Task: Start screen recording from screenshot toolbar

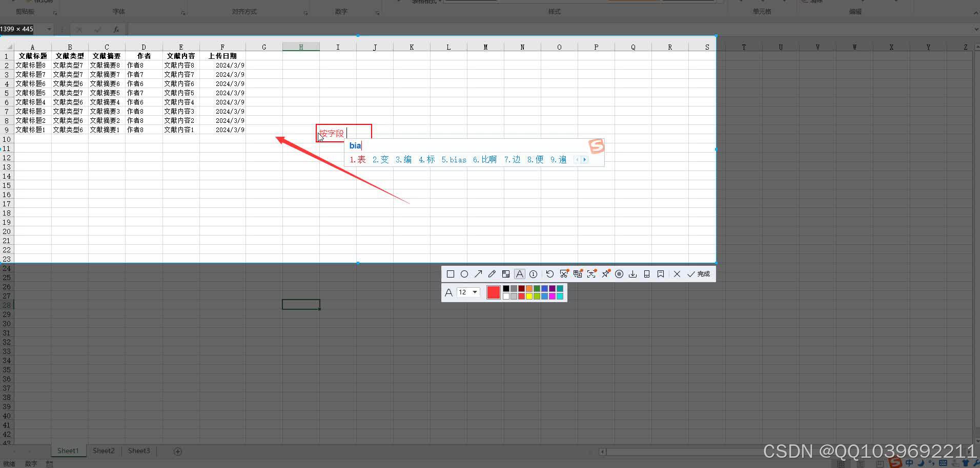Action: [x=619, y=274]
